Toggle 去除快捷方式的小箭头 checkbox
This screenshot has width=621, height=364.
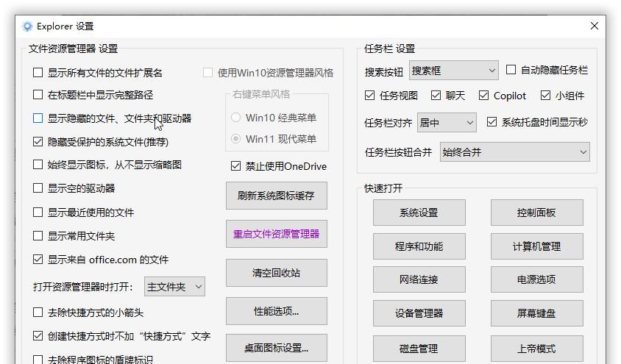[x=38, y=313]
